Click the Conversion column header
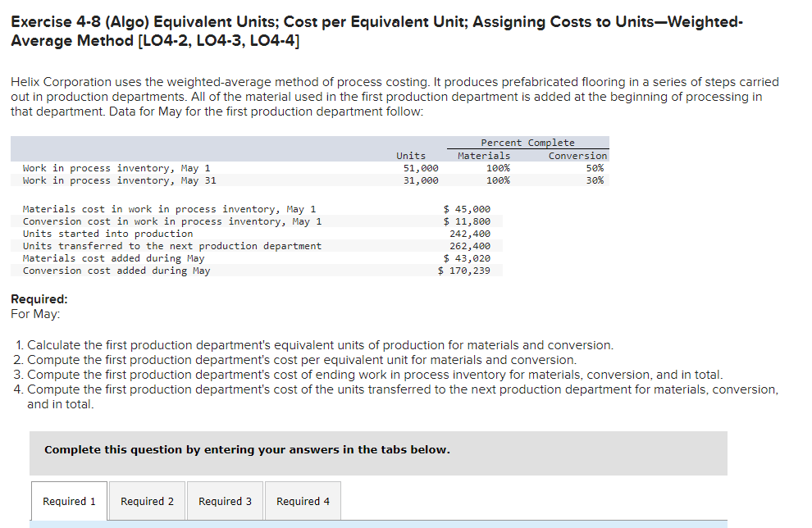812x528 pixels. click(578, 155)
